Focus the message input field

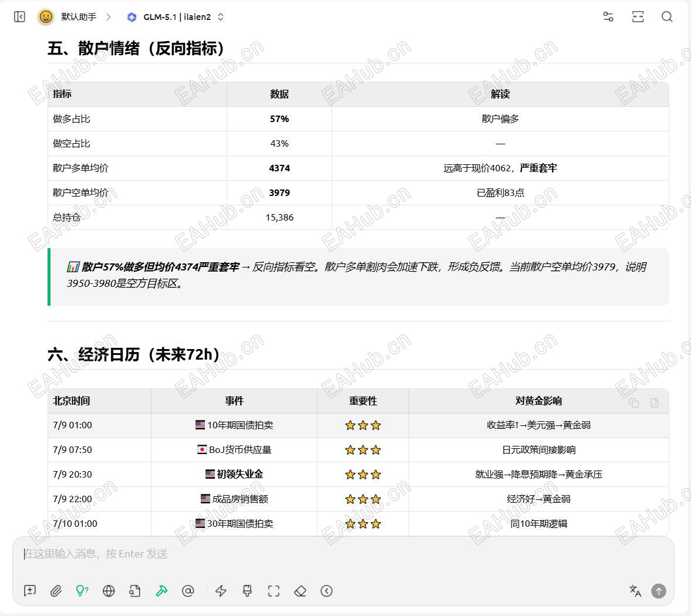(343, 554)
